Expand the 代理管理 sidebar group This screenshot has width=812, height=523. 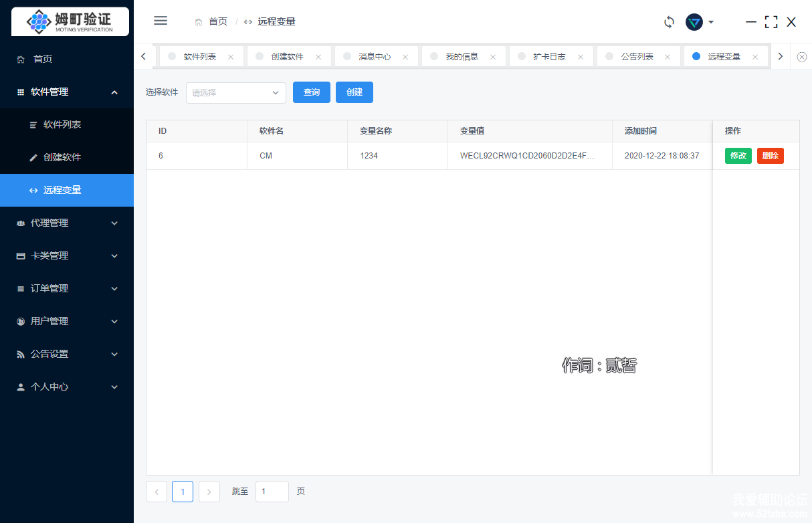coord(67,223)
